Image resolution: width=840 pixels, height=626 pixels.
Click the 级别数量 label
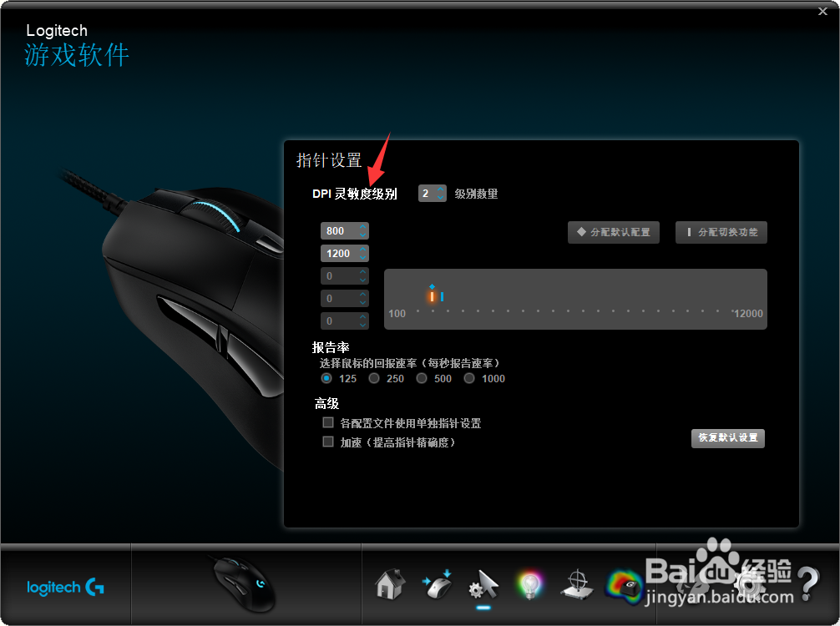476,194
